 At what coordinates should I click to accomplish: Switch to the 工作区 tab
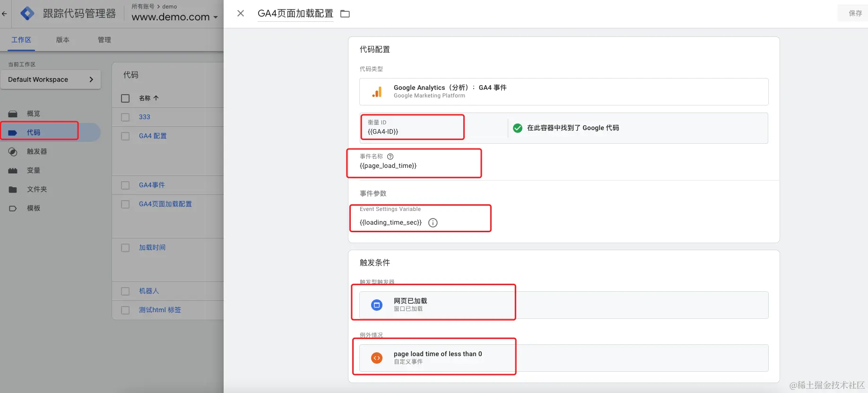pos(21,40)
